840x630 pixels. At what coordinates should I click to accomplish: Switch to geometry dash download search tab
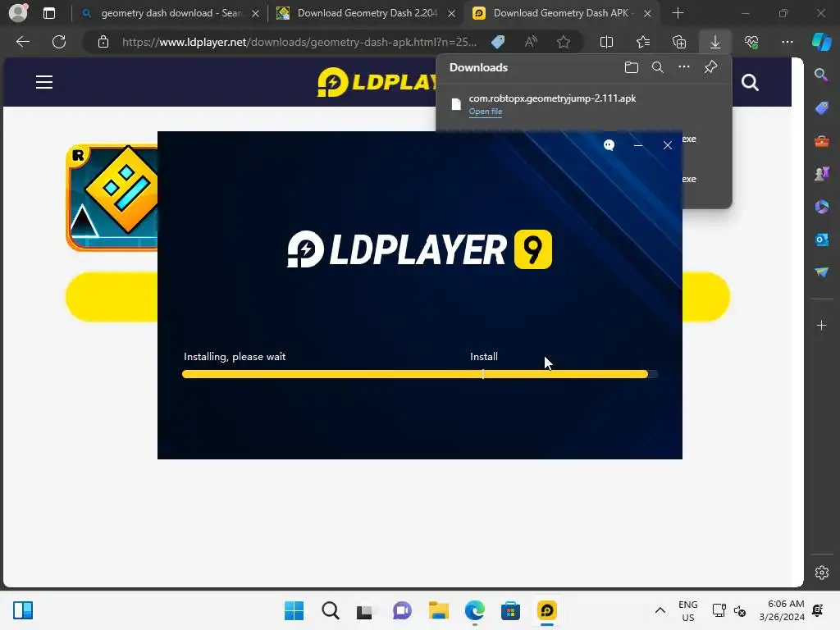tap(171, 13)
